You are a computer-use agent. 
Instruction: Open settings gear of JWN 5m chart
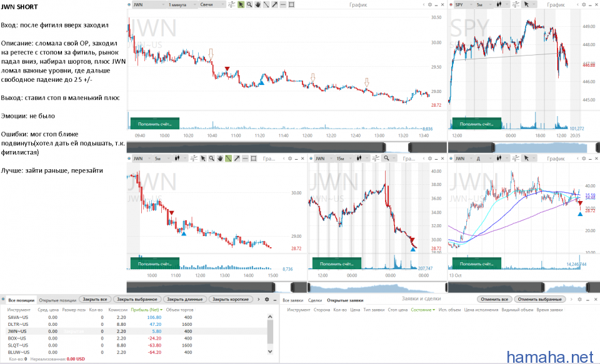coord(290,159)
